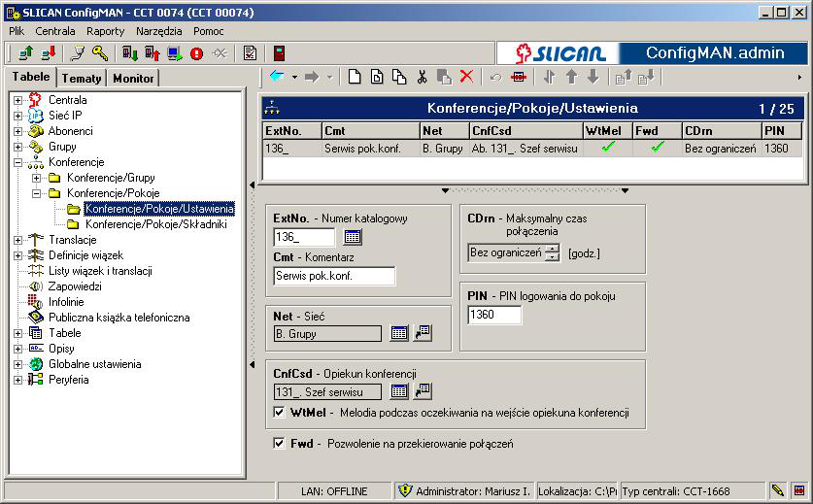This screenshot has width=813, height=504.
Task: Click the CDrn column header
Action: pyautogui.click(x=721, y=131)
